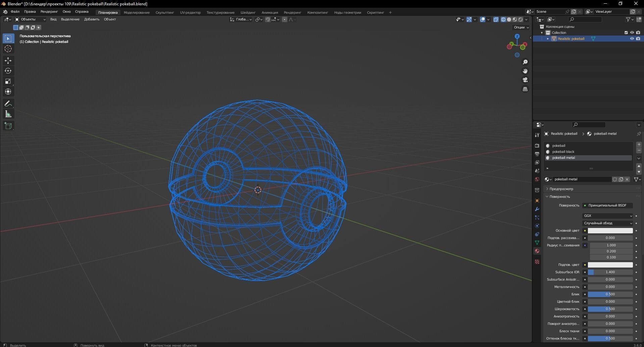This screenshot has width=644, height=347.
Task: Hide Realistic pokeball in viewport
Action: coord(632,39)
